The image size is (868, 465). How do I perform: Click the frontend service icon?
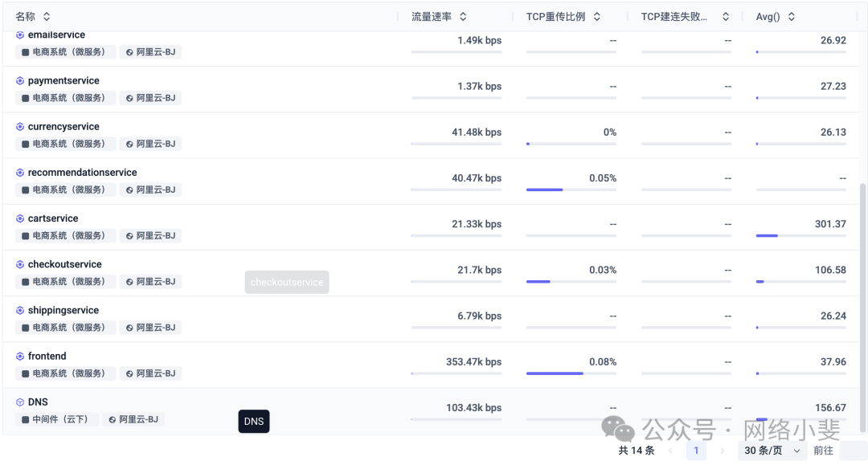(x=20, y=357)
